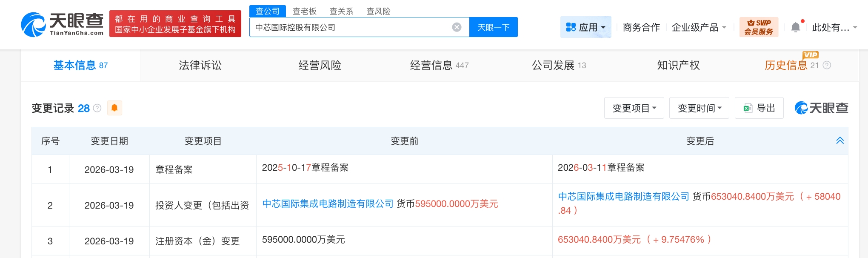Screen dimensions: 868x258
Task: Expand the 企业级产品 dropdown
Action: coord(699,27)
